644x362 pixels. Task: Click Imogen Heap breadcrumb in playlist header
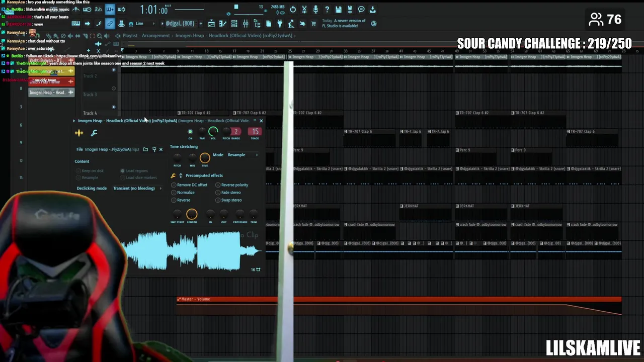pyautogui.click(x=234, y=36)
